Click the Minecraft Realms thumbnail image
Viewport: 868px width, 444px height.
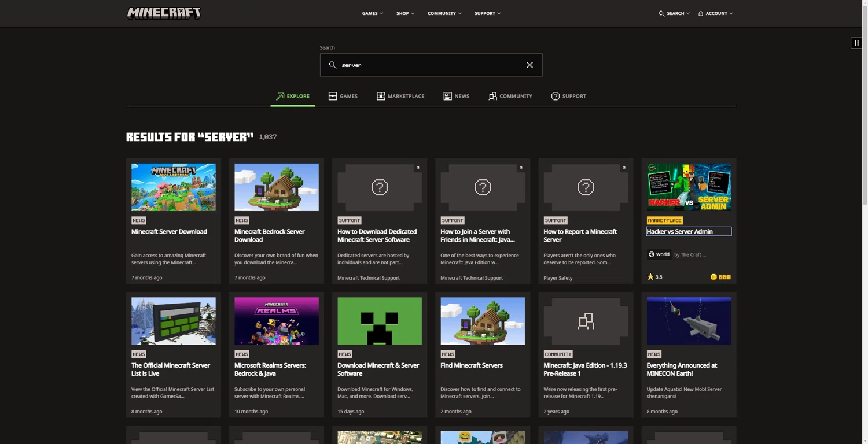[x=277, y=321]
